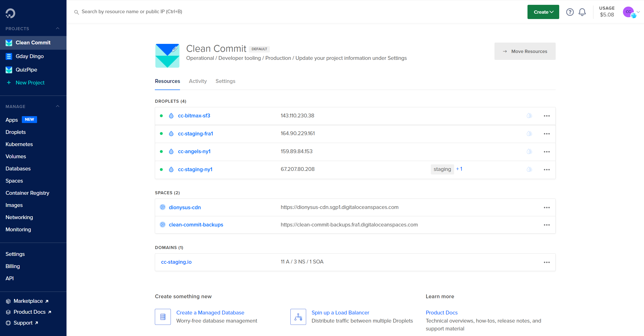
Task: Click faded droplet icon in cc-bitmax-sf3 row
Action: pos(529,116)
